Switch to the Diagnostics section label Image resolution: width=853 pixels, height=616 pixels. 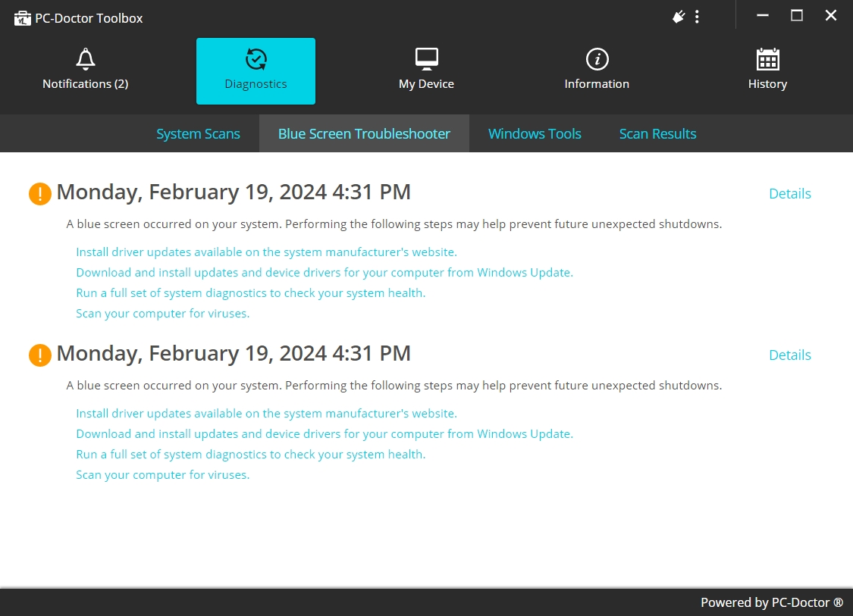pyautogui.click(x=256, y=84)
